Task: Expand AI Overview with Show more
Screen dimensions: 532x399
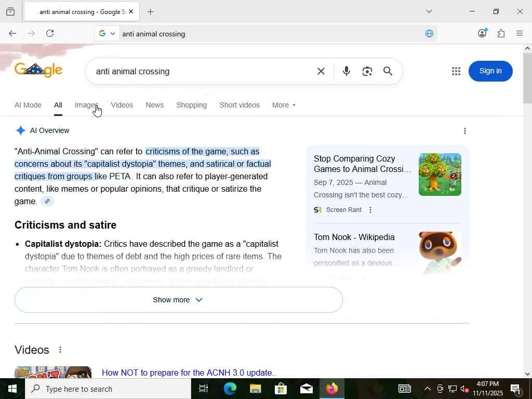Action: click(x=179, y=300)
